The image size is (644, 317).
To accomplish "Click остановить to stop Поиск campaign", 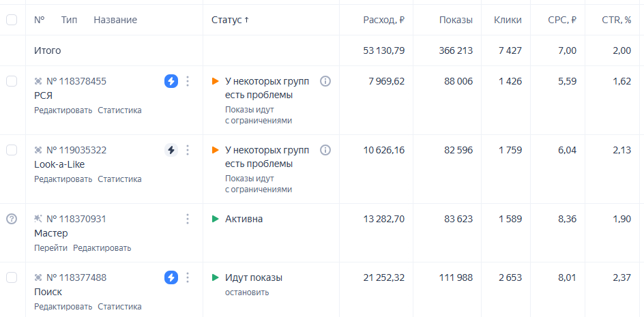I will pos(247,292).
